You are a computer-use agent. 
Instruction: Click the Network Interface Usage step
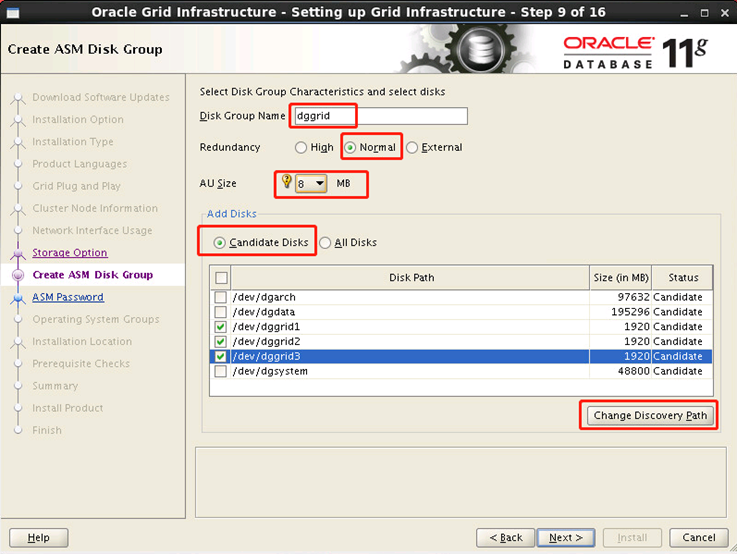(92, 230)
